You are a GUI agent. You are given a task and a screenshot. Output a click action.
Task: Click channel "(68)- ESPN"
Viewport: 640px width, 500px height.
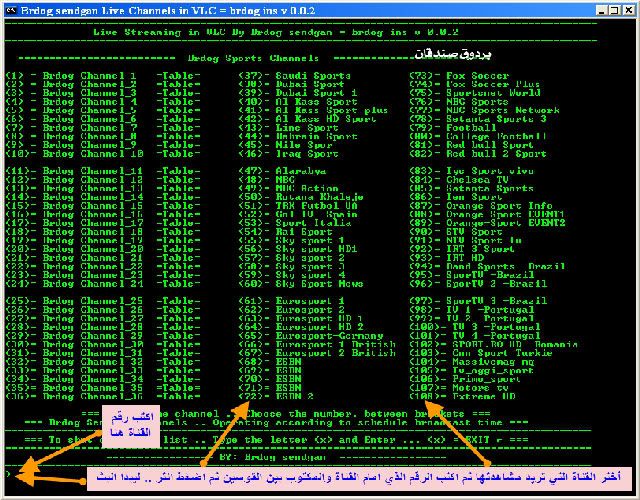[x=270, y=362]
